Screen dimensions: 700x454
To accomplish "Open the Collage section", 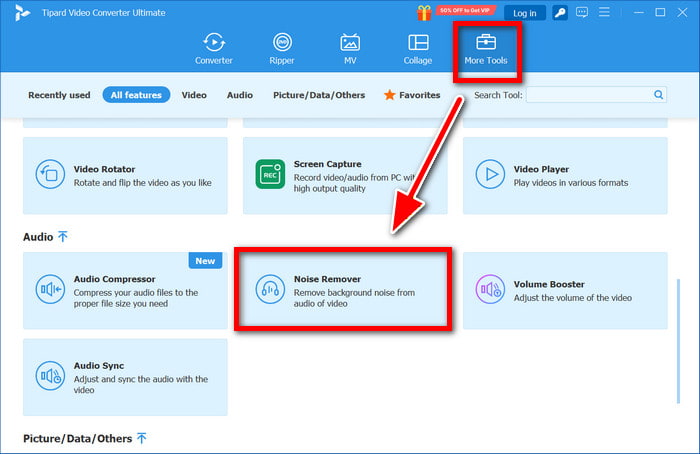I will (x=418, y=48).
